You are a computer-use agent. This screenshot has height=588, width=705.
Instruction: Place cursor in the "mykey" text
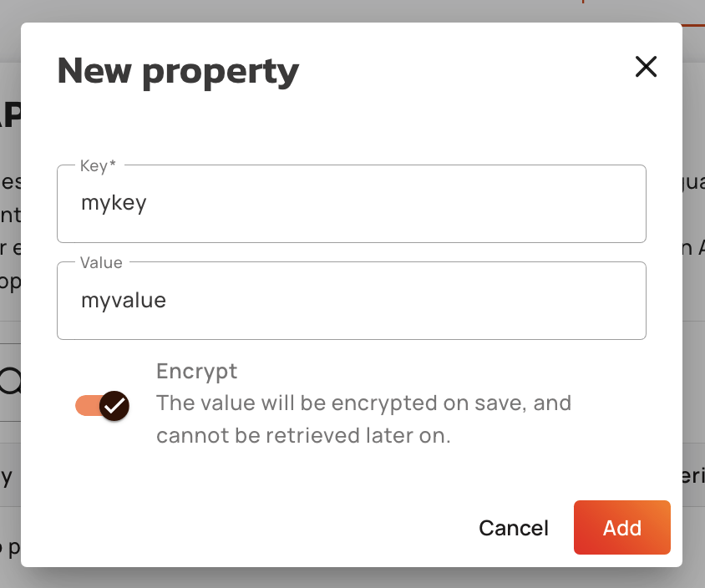pos(114,203)
